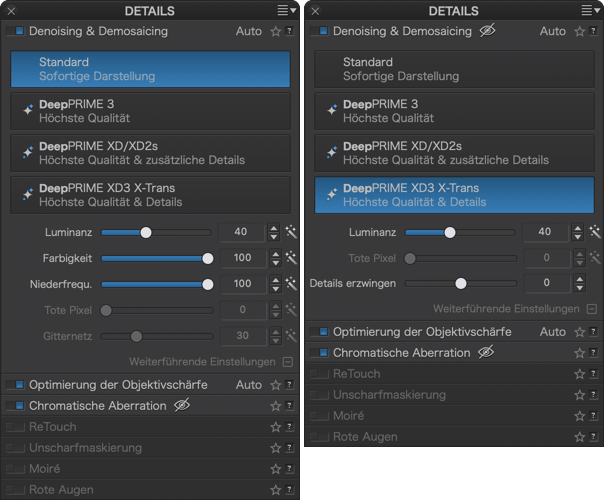
Task: Open the right DETAILS panel menu
Action: [591, 10]
